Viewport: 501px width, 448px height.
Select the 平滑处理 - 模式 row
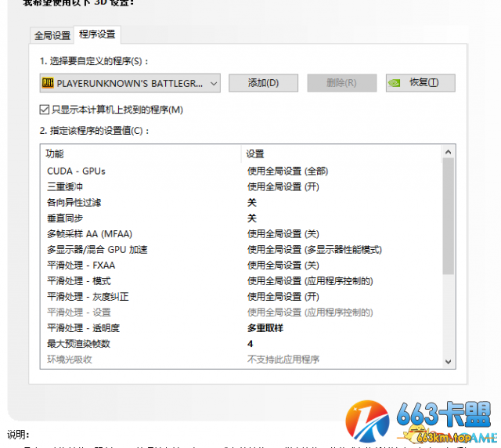click(241, 281)
